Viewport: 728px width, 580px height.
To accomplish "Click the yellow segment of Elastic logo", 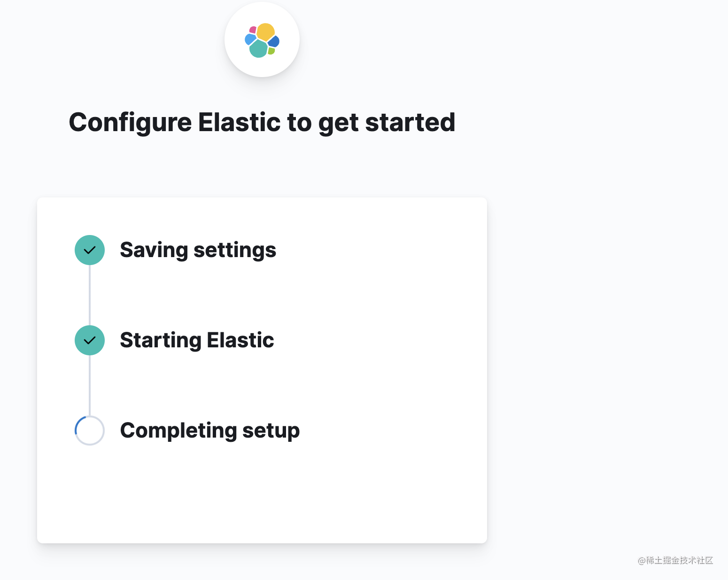I will click(x=265, y=31).
